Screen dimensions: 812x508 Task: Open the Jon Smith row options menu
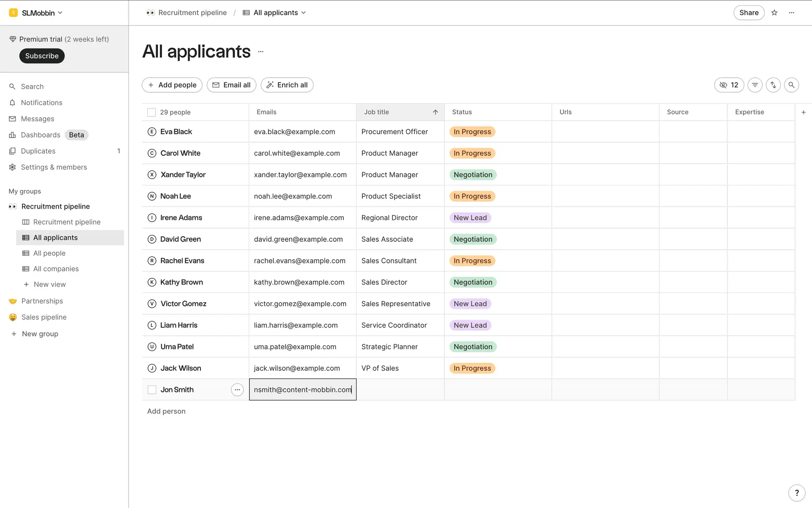(237, 389)
